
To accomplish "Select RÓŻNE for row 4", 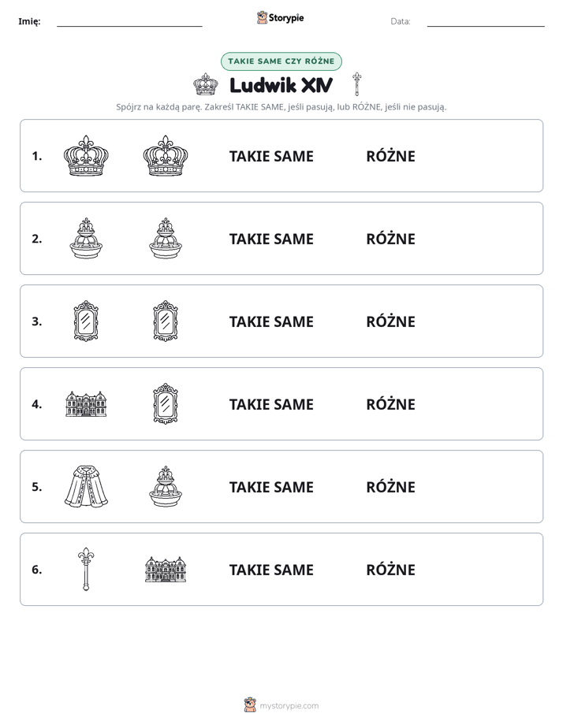I will pyautogui.click(x=390, y=404).
